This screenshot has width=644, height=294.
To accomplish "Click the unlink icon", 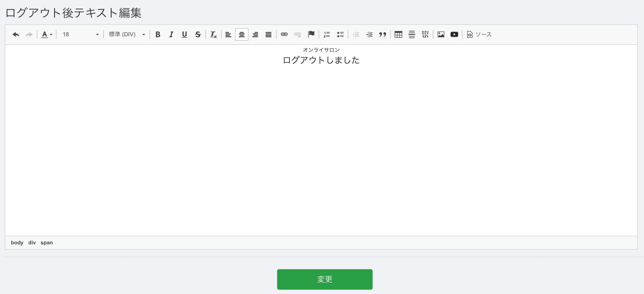I will click(x=297, y=34).
